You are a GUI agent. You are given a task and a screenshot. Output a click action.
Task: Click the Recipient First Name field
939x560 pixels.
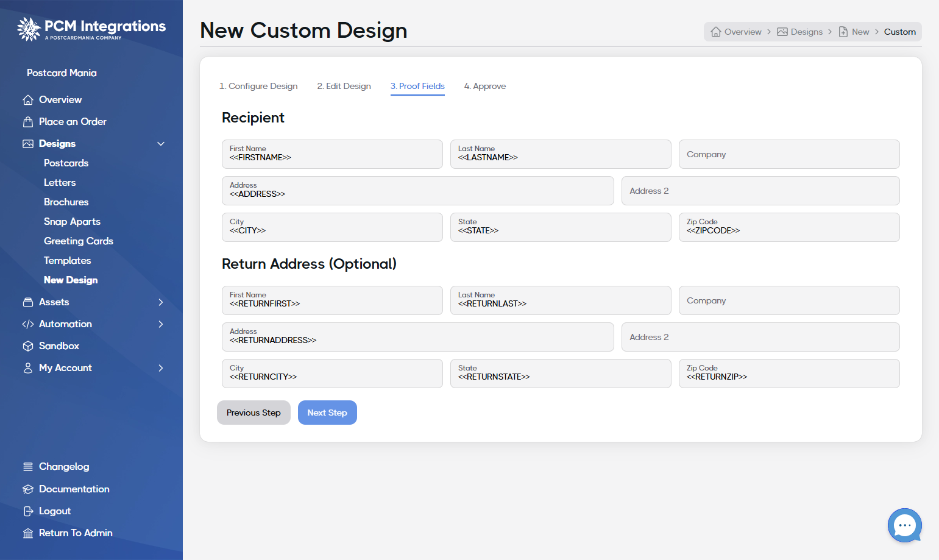pyautogui.click(x=332, y=154)
